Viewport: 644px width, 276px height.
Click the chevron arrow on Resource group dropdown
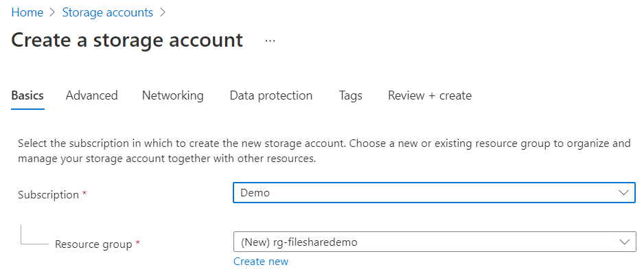624,242
